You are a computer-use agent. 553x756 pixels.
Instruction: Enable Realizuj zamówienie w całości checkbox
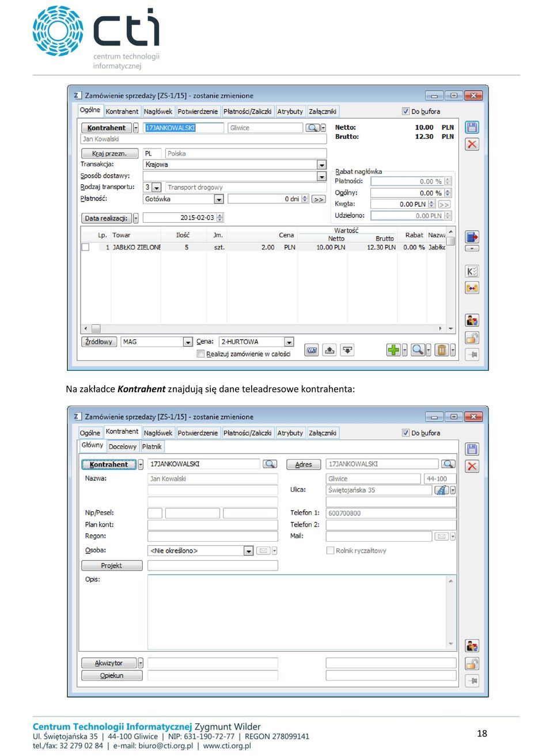point(200,354)
